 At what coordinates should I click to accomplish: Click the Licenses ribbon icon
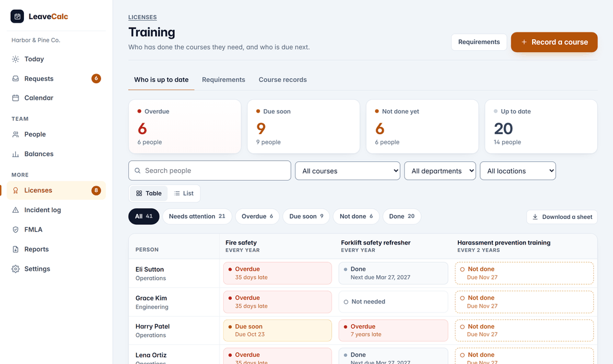click(x=16, y=191)
